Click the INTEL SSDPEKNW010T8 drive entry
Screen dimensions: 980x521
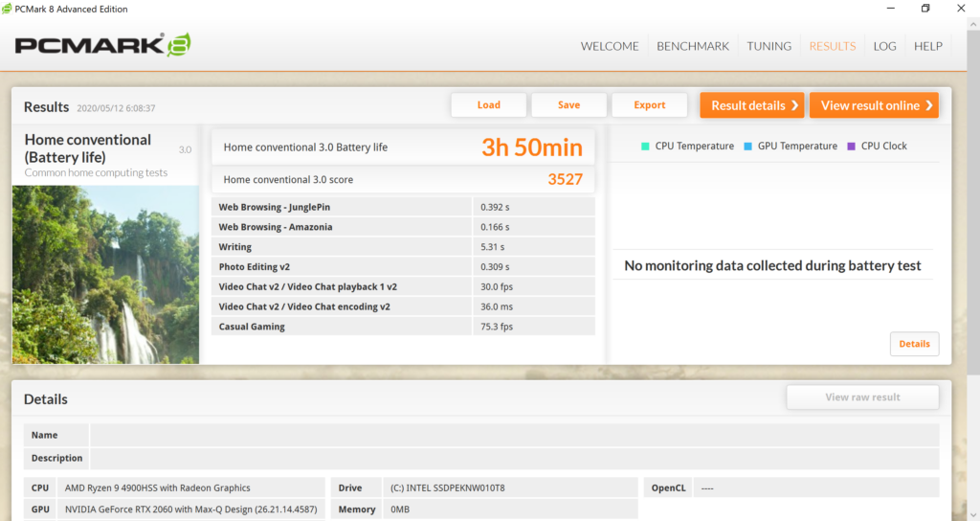448,487
